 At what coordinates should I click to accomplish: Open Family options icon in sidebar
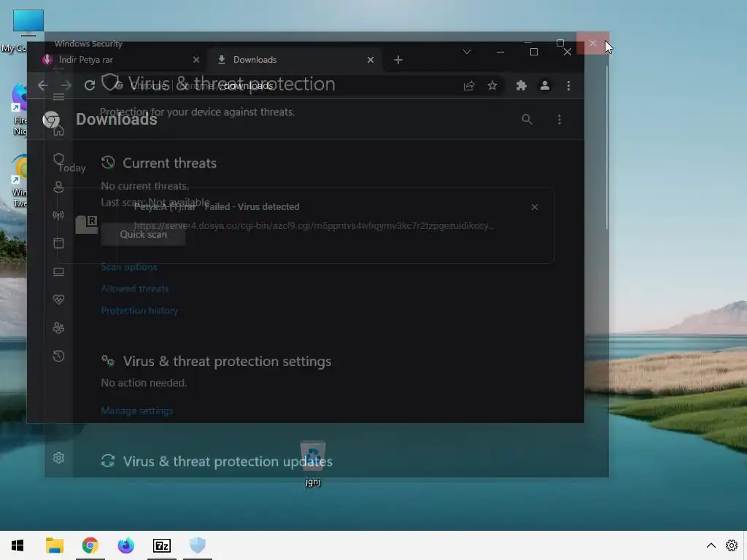[x=58, y=328]
